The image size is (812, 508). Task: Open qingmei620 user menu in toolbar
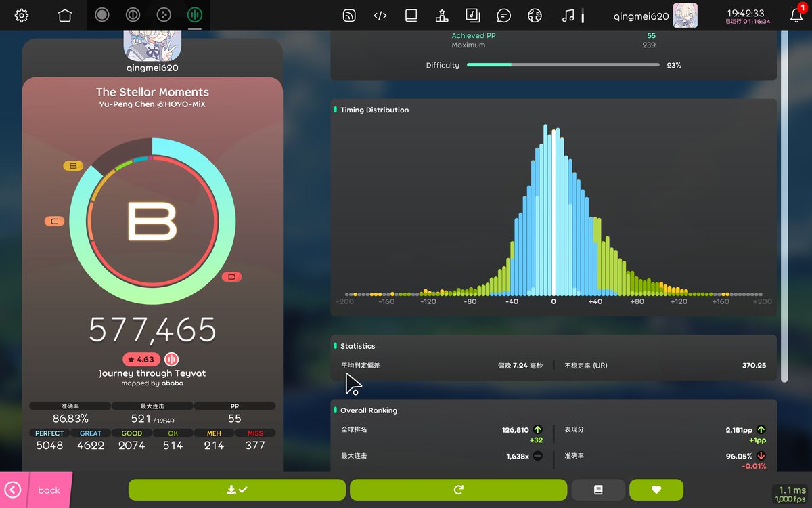pos(655,16)
